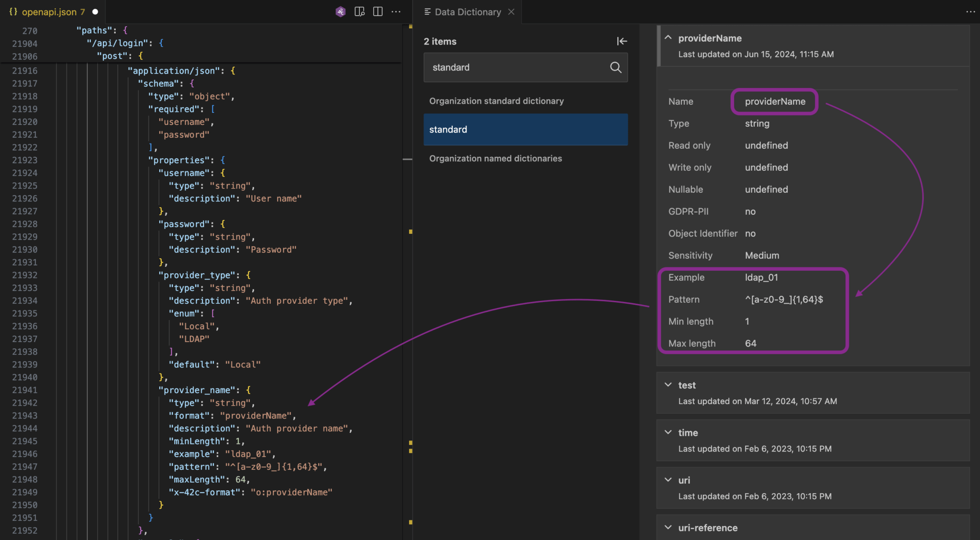980x540 pixels.
Task: Expand the uri-reference entry
Action: coord(668,527)
